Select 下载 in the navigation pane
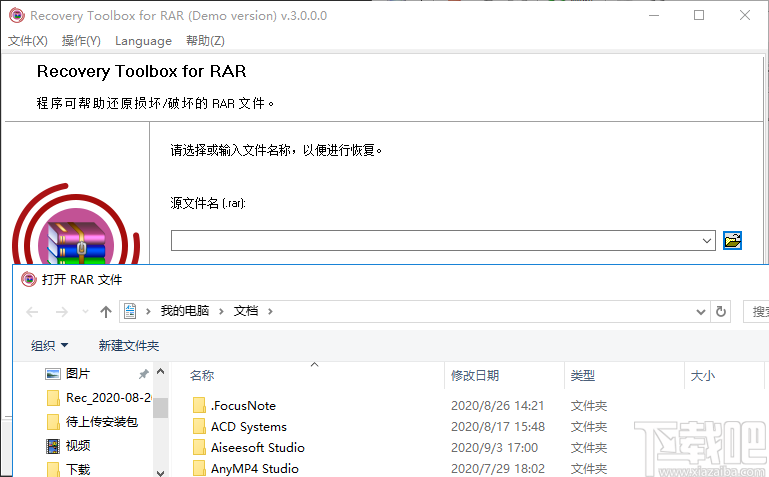Viewport: 769px width, 477px height. (77, 469)
